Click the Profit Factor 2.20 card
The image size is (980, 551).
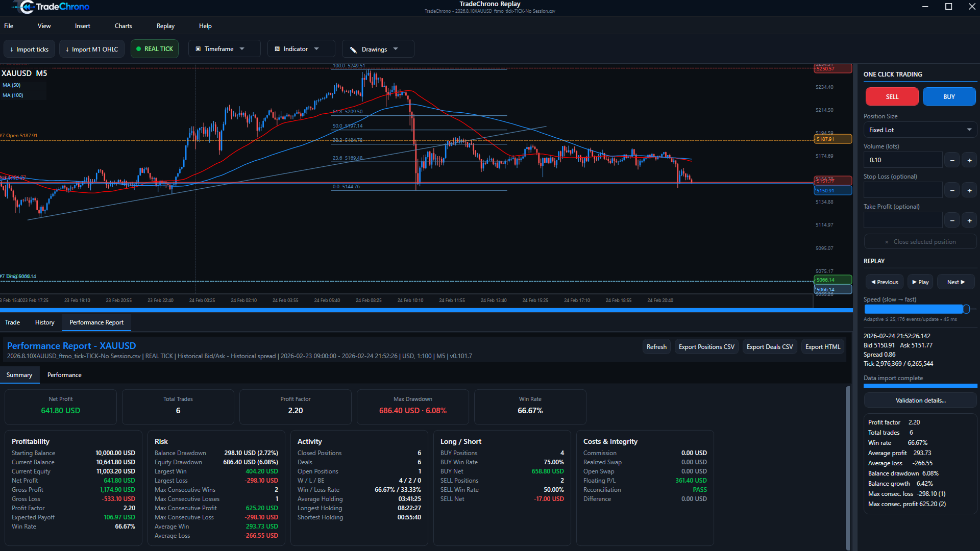pos(295,407)
